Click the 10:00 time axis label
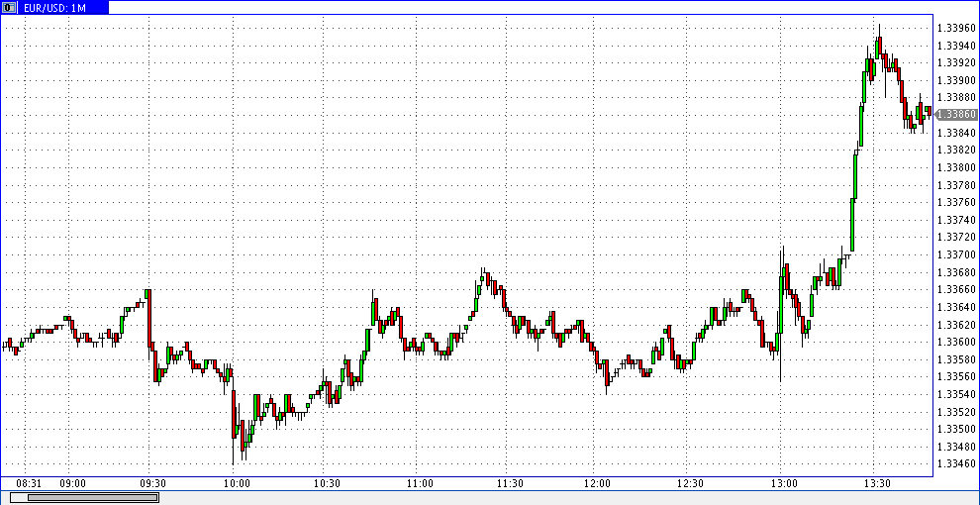The width and height of the screenshot is (980, 505). click(237, 484)
